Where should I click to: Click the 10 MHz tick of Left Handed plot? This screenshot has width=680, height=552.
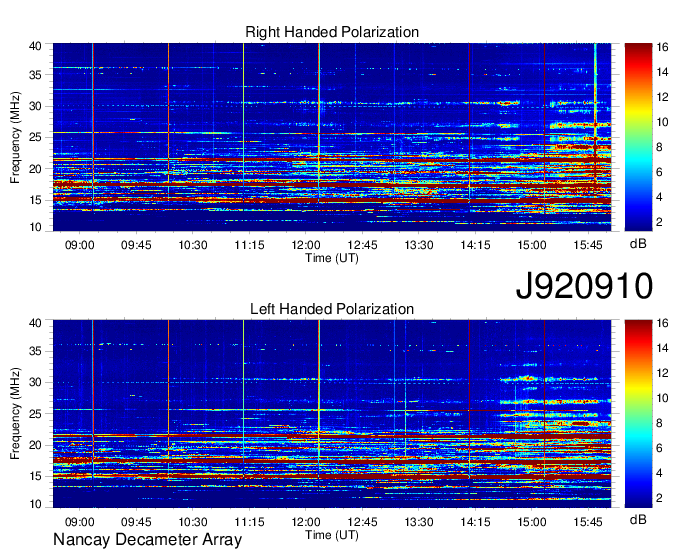(x=36, y=504)
